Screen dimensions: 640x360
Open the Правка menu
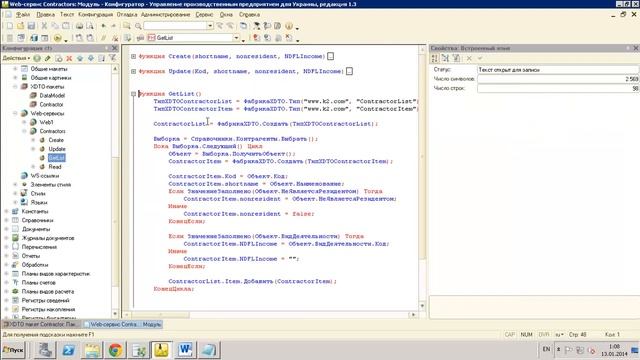point(45,15)
